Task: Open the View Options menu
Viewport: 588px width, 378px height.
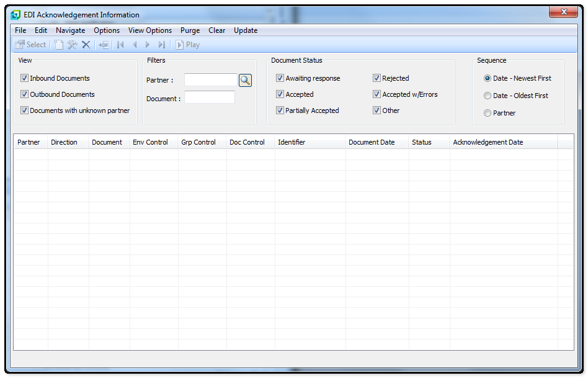Action: tap(150, 30)
